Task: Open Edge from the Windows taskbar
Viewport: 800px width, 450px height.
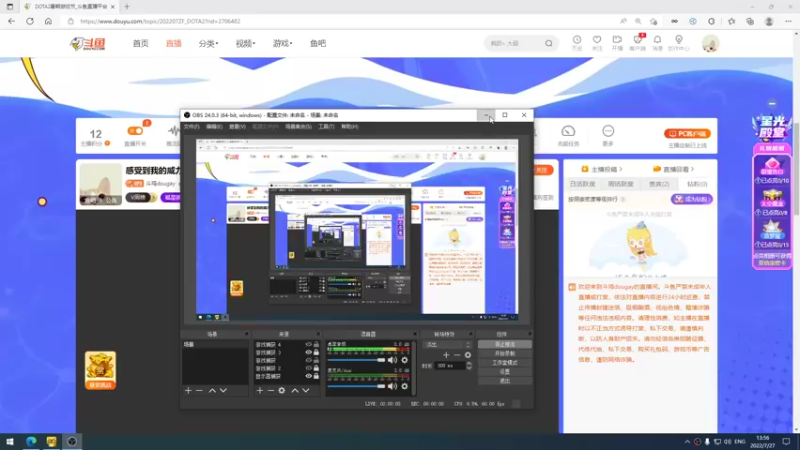Action: point(31,441)
